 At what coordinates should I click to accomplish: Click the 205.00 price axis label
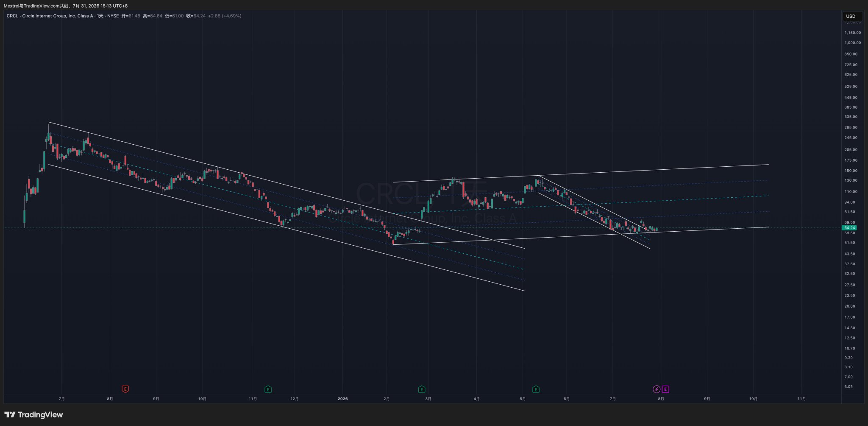[851, 150]
